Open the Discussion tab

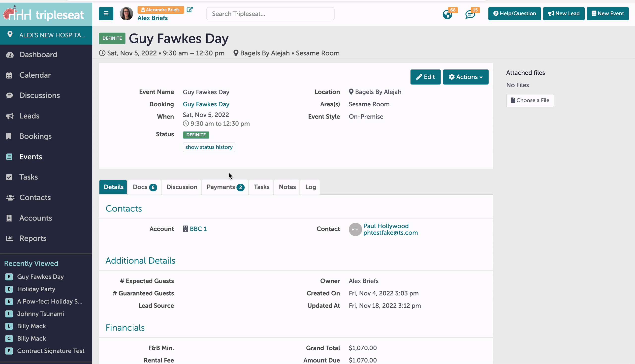[182, 187]
